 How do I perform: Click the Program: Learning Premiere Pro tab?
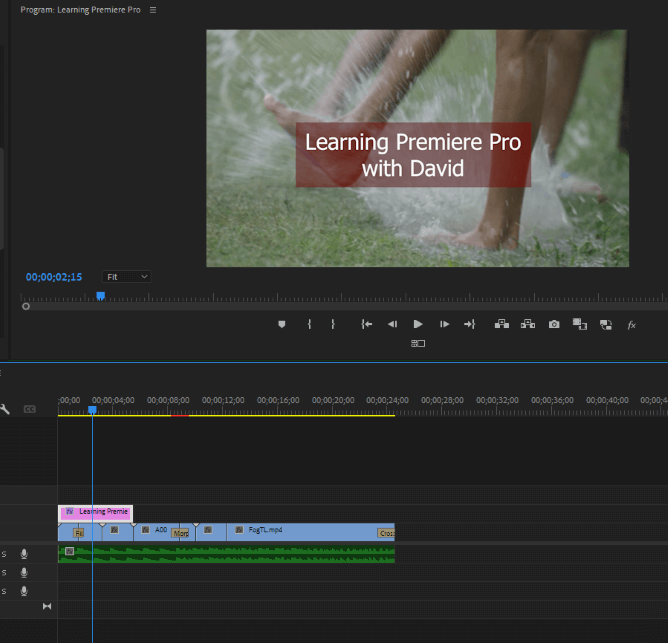click(x=81, y=10)
